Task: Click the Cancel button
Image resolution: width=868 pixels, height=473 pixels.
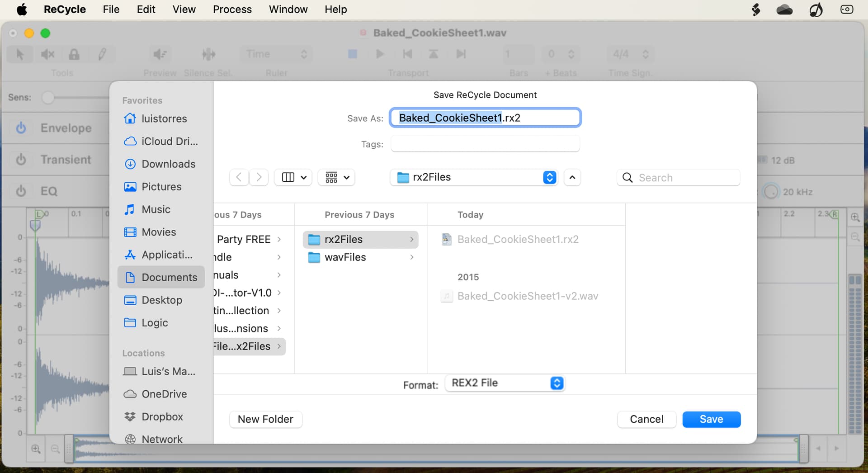Action: [646, 419]
